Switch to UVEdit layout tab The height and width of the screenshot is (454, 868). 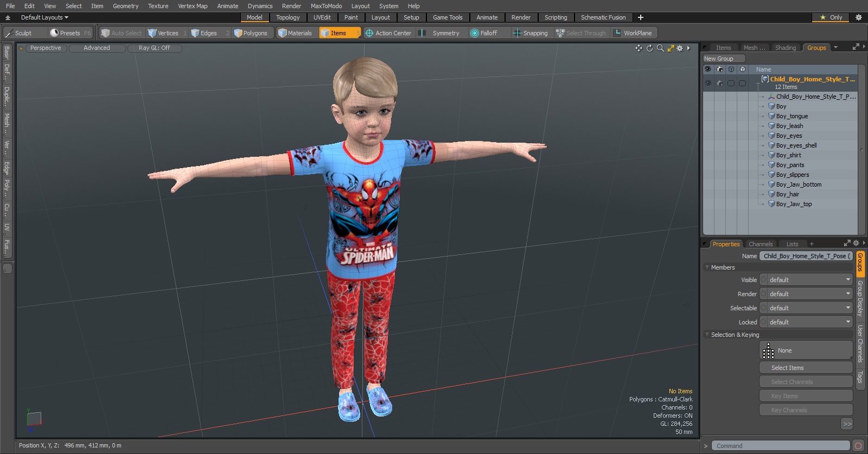point(322,17)
